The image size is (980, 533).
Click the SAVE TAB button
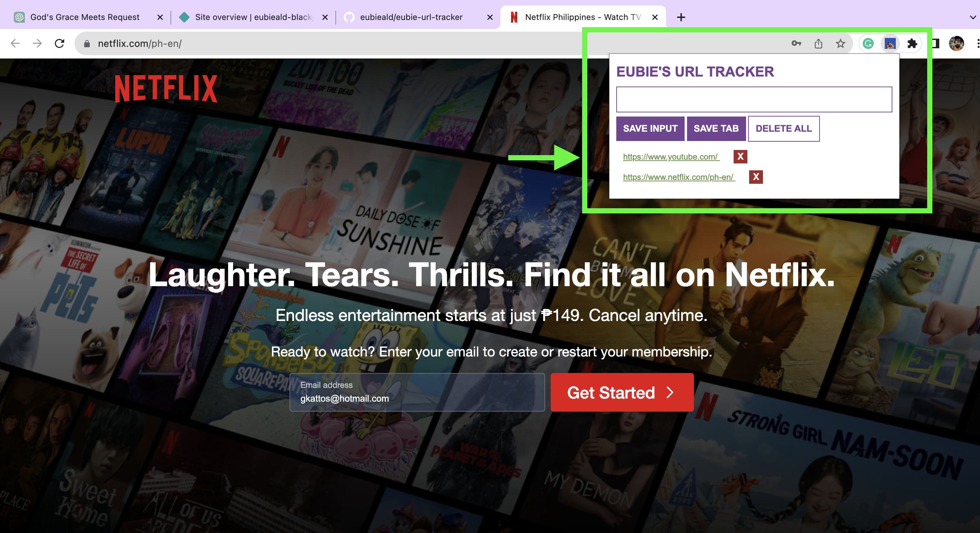tap(716, 129)
